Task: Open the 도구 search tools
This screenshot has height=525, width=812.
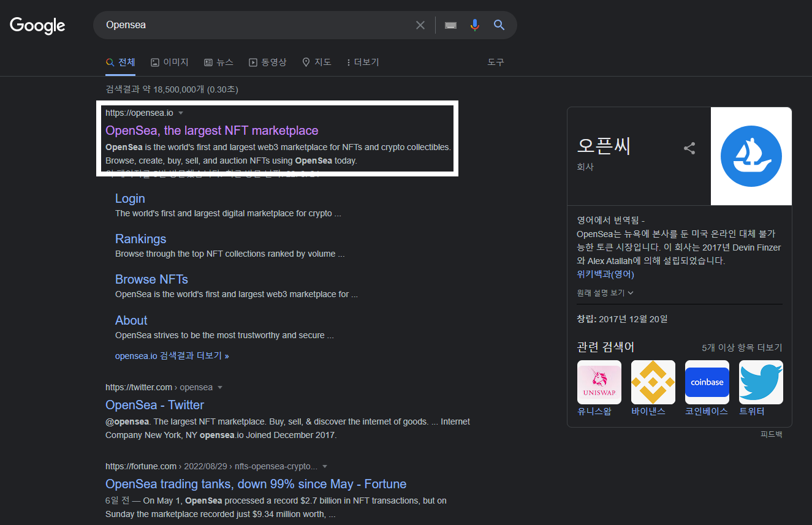Action: [496, 62]
